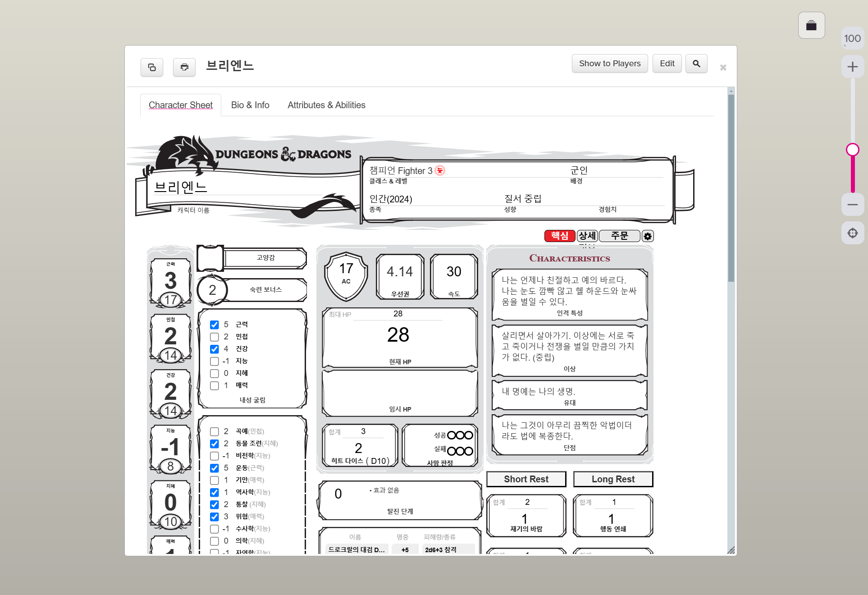Toggle 운동 skill proficiency checkbox
The width and height of the screenshot is (868, 595).
tap(215, 468)
